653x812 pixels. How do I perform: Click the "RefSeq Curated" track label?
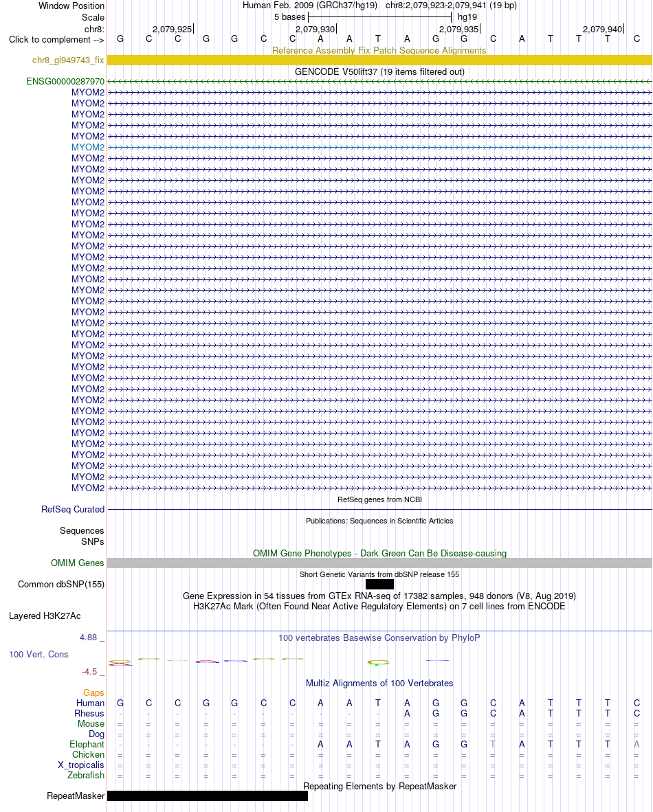73,509
